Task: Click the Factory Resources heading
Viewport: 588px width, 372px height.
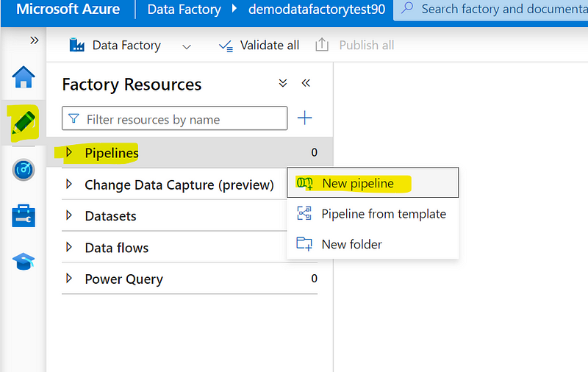Action: point(132,85)
